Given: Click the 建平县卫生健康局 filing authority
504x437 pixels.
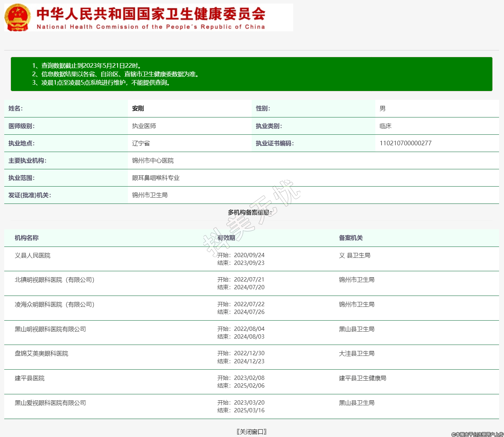Looking at the screenshot, I should (x=362, y=378).
